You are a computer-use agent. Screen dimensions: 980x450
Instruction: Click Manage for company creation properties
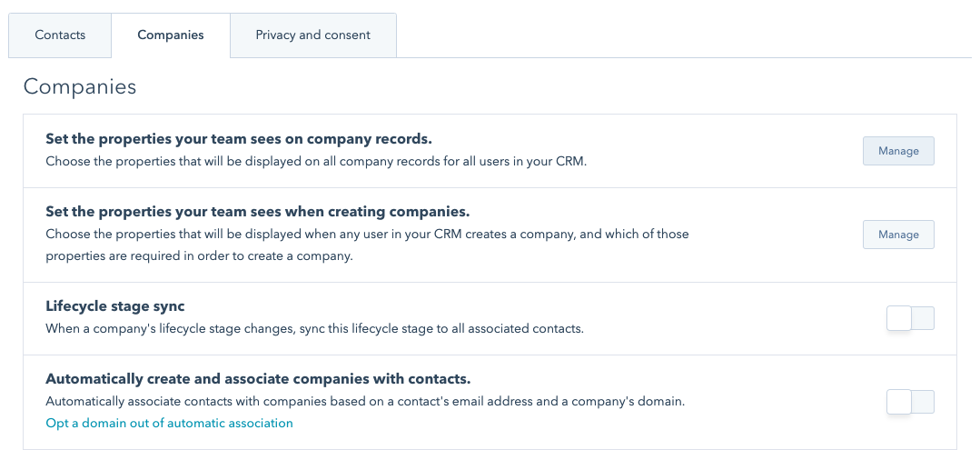[x=898, y=235]
